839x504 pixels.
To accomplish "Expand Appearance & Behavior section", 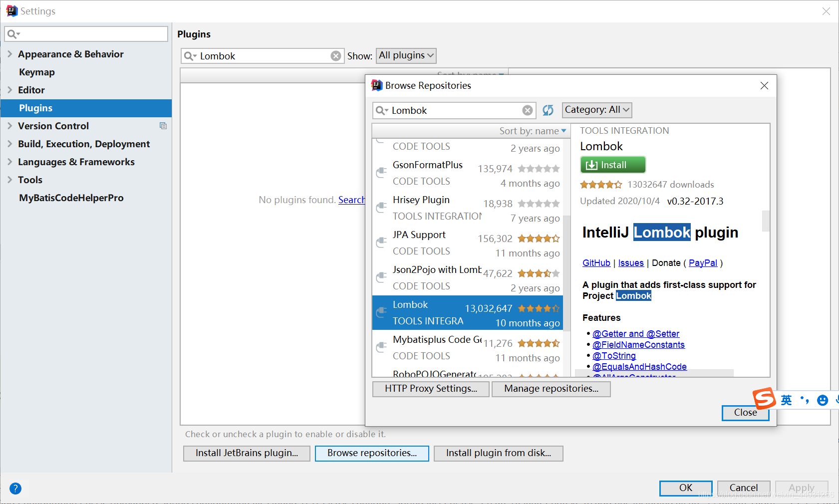I will [9, 54].
